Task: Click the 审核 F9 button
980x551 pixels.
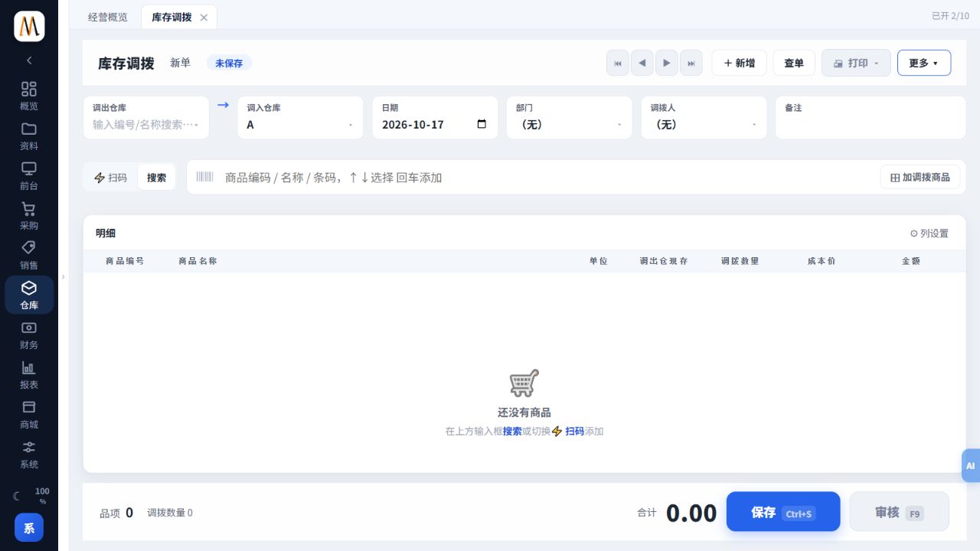Action: tap(900, 512)
